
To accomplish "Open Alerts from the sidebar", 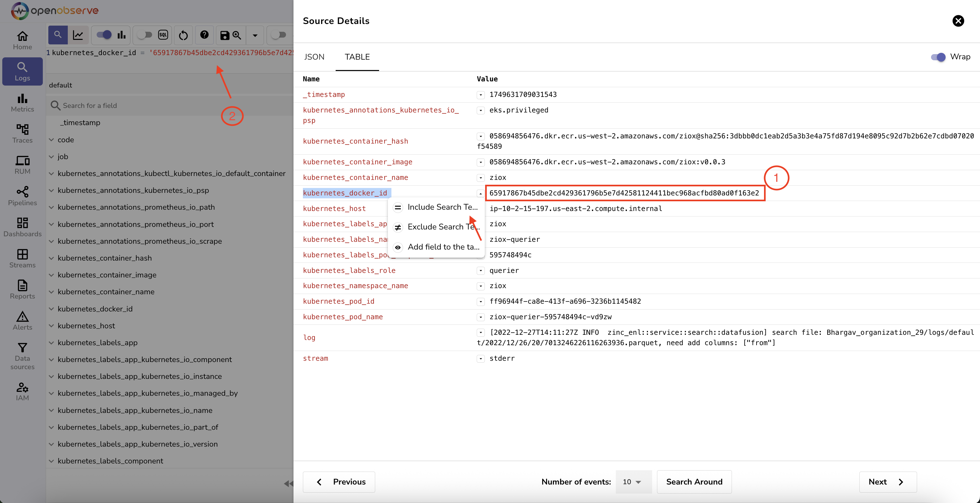I will [x=22, y=321].
